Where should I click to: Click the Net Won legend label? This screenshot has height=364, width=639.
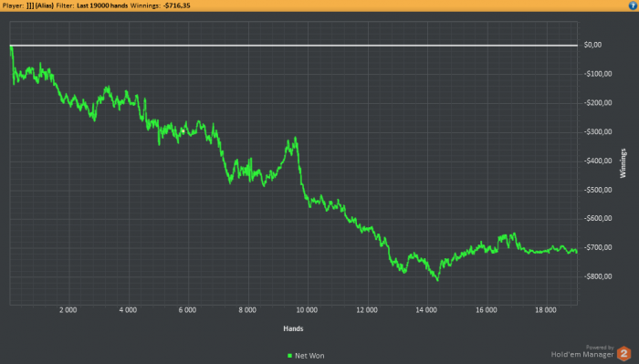[309, 356]
